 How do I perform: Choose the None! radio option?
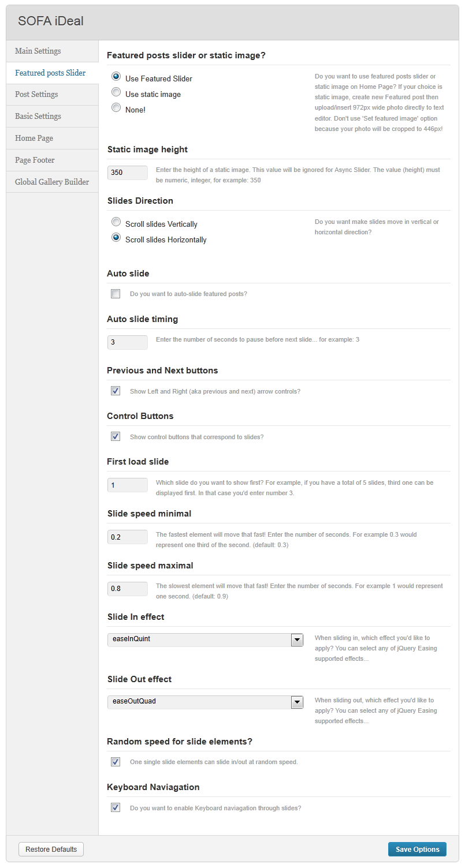coord(116,108)
